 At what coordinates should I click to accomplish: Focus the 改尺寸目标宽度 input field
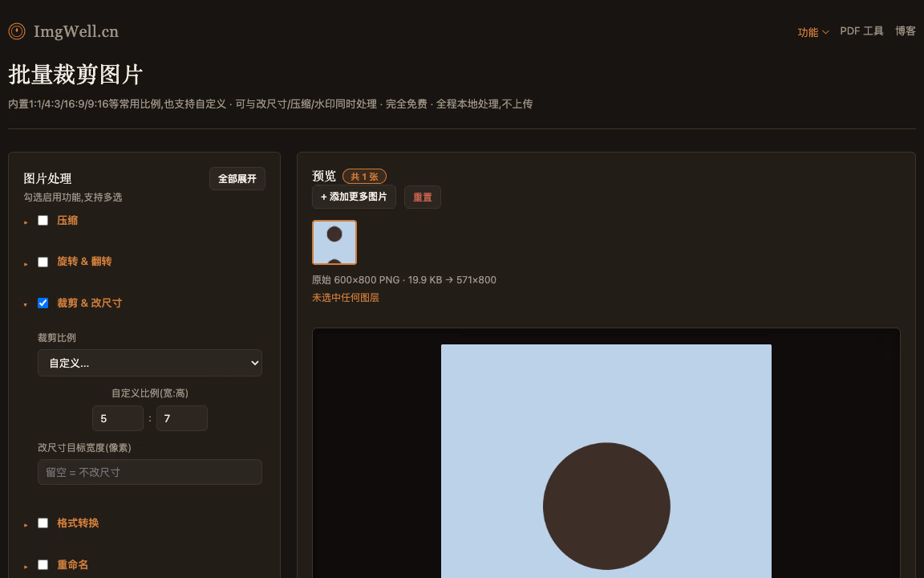150,472
